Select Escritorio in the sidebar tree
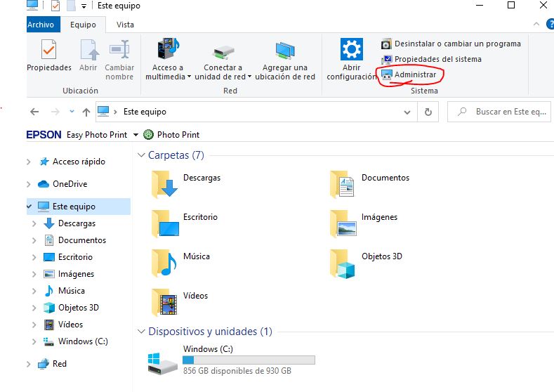Image resolution: width=554 pixels, height=392 pixels. pyautogui.click(x=68, y=257)
